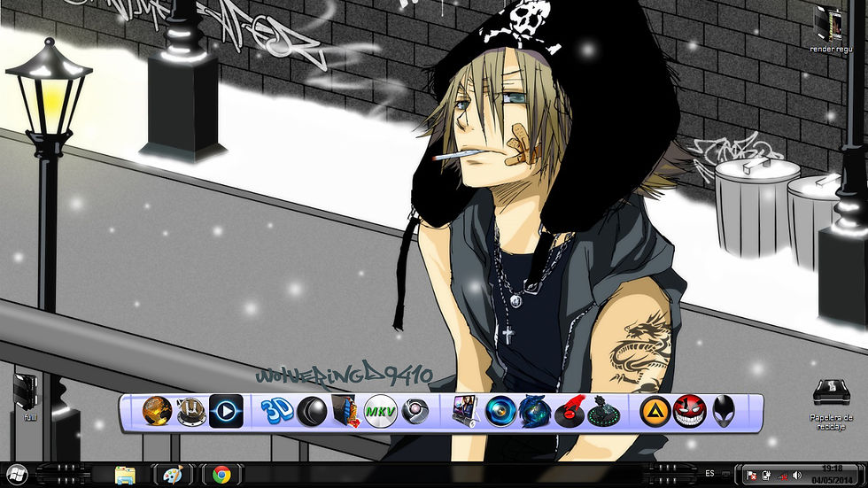Viewport: 868px width, 488px height.
Task: Open the black sphere dock icon
Action: 312,412
